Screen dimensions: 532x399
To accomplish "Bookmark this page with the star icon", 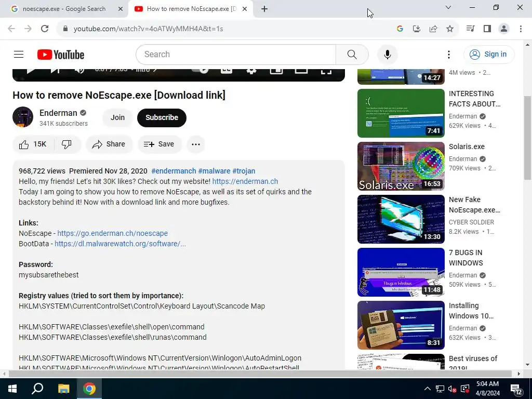I will tap(449, 29).
